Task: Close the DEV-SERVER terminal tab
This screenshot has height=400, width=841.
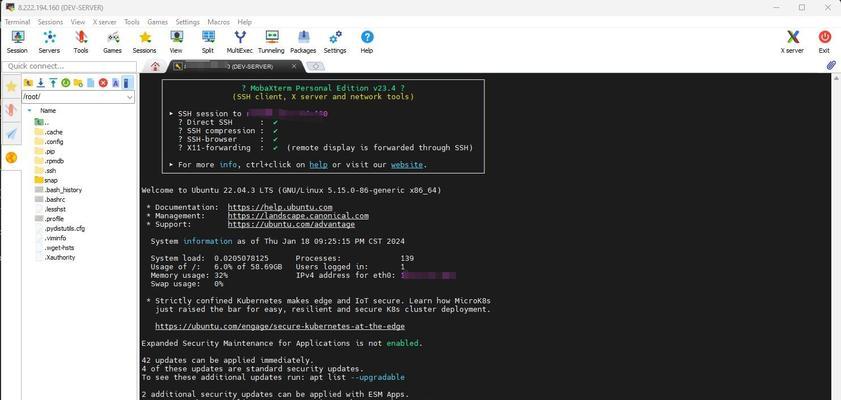Action: (x=294, y=66)
